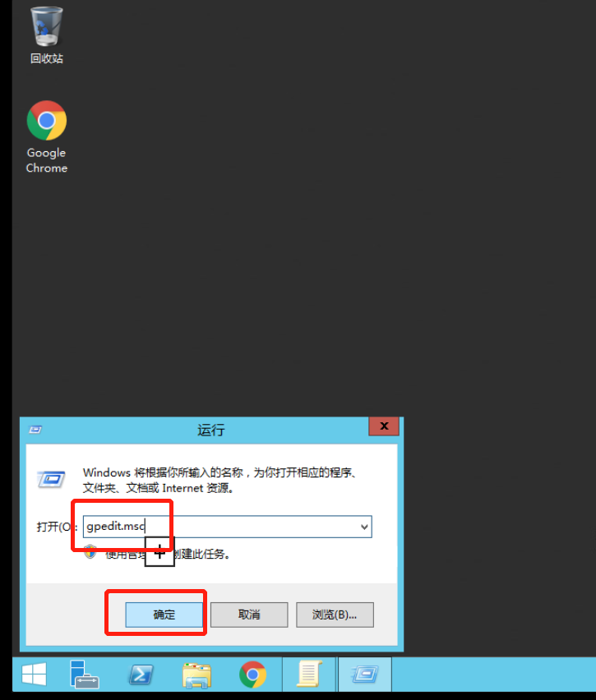Click the 浏览(B)... browse button
This screenshot has width=596, height=700.
[335, 615]
